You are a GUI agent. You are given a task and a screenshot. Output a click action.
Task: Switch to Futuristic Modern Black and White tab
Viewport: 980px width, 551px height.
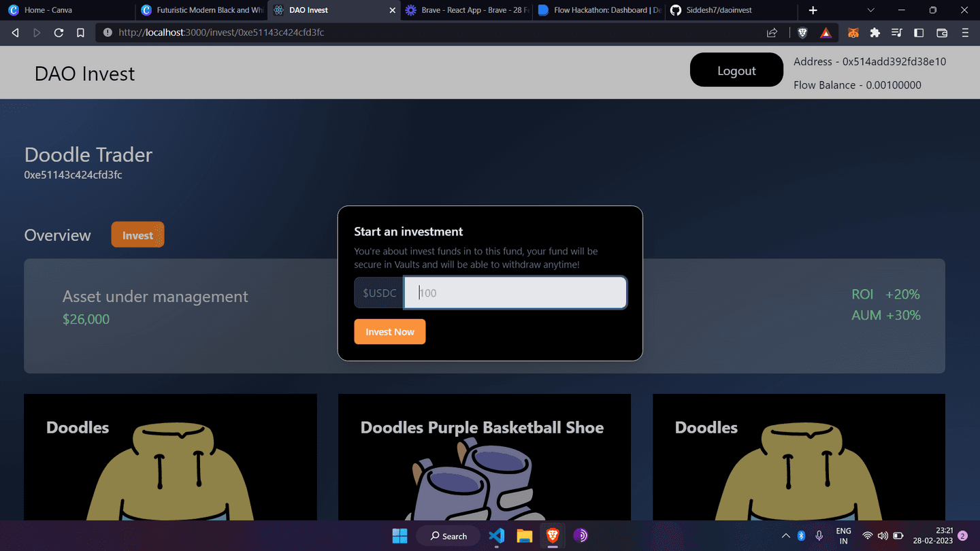coord(201,10)
